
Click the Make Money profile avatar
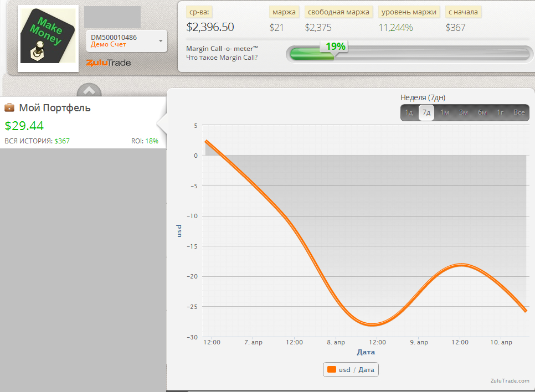(x=48, y=36)
